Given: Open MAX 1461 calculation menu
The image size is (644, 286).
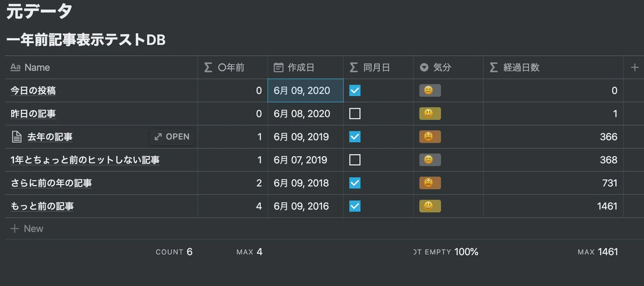Looking at the screenshot, I should click(598, 252).
